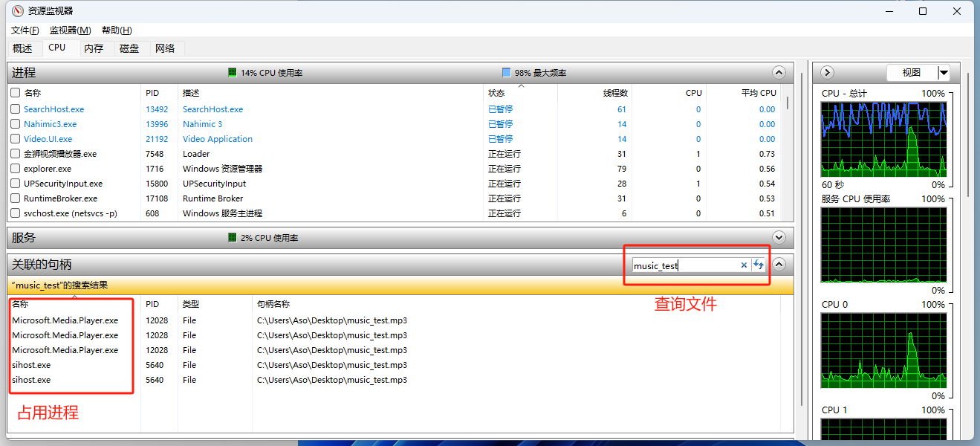Click the “music_test”的搜索结果 banner
Screen dimensions: 980x446
[400, 285]
